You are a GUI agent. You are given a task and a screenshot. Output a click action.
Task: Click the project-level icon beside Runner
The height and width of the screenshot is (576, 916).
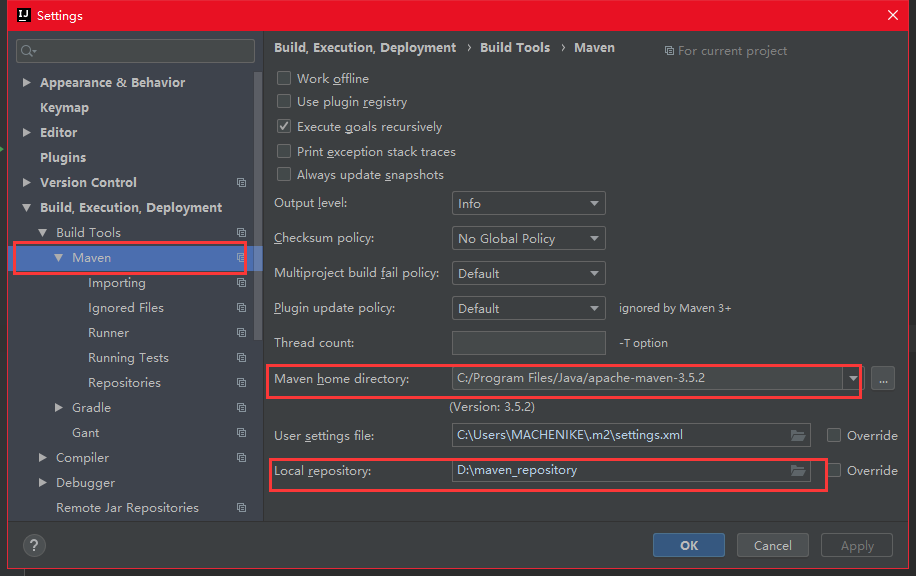[x=241, y=332]
